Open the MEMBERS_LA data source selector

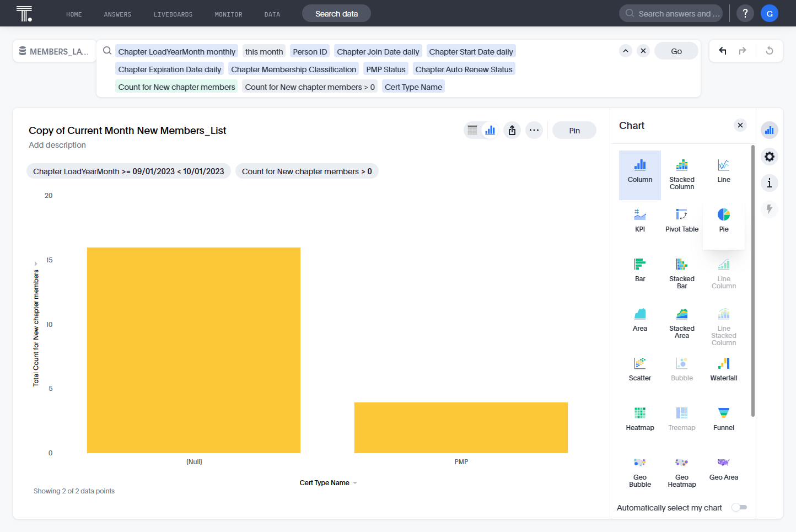click(x=54, y=51)
